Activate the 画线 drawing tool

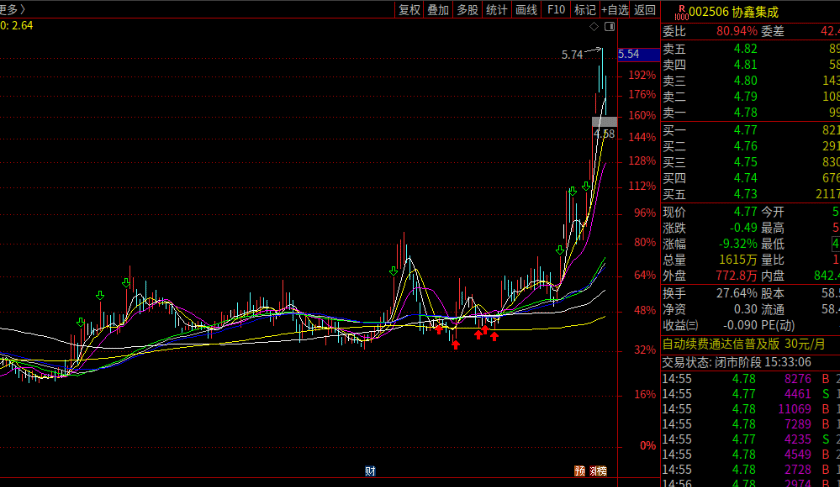pos(525,9)
